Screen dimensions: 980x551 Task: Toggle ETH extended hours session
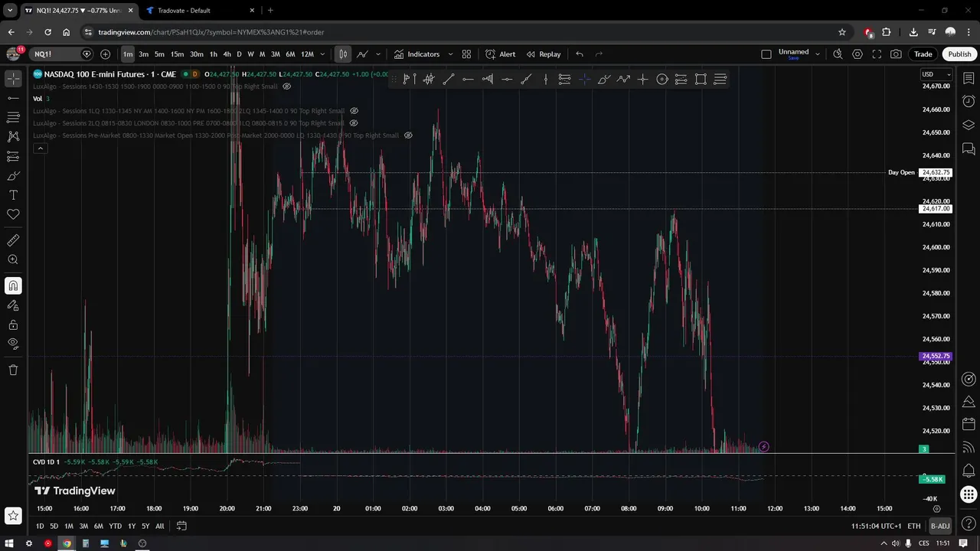tap(914, 526)
